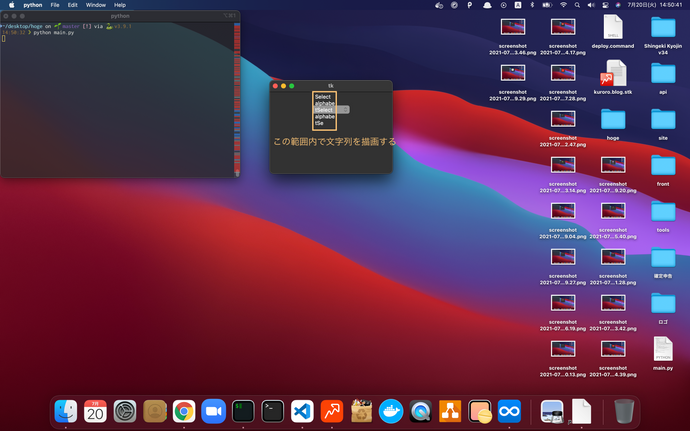This screenshot has width=690, height=431.
Task: Click the P icon in menu bar
Action: coord(470,5)
